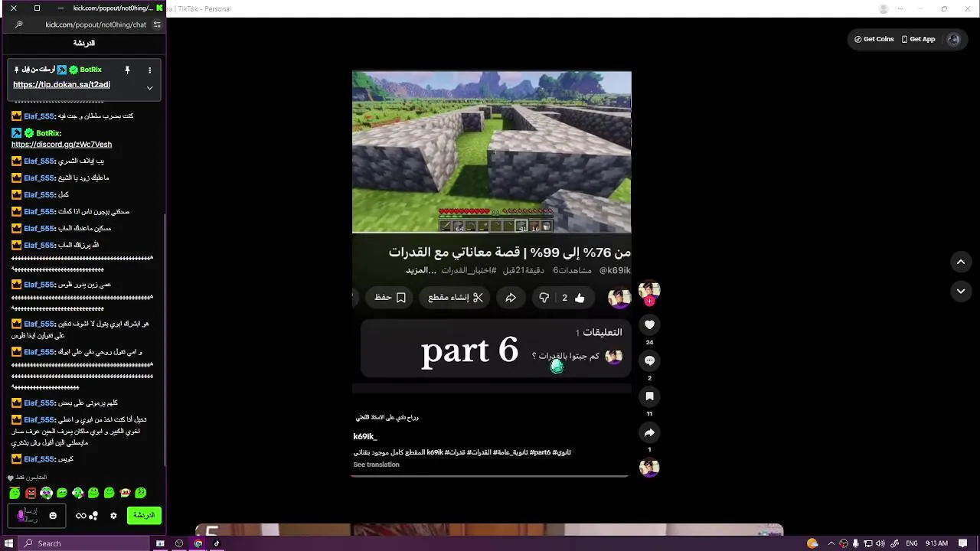Click the k69ik_ username above caption
The image size is (980, 551).
[365, 436]
